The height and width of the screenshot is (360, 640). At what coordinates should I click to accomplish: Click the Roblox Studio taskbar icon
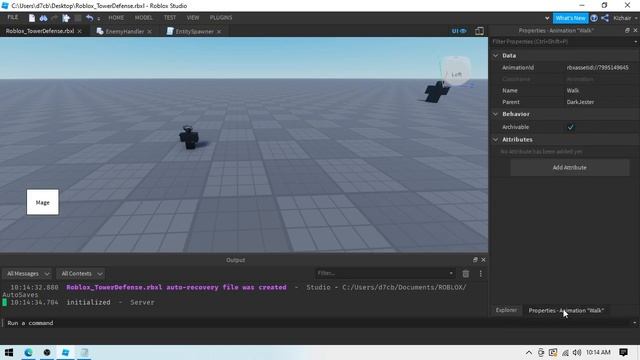[65, 352]
